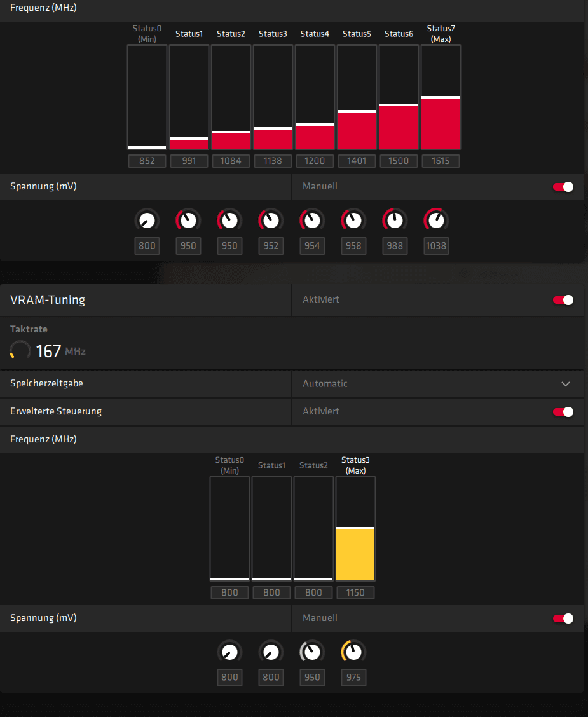Click the GPU Status7 (Max) frequency bar
This screenshot has height=717, width=588.
(441, 97)
